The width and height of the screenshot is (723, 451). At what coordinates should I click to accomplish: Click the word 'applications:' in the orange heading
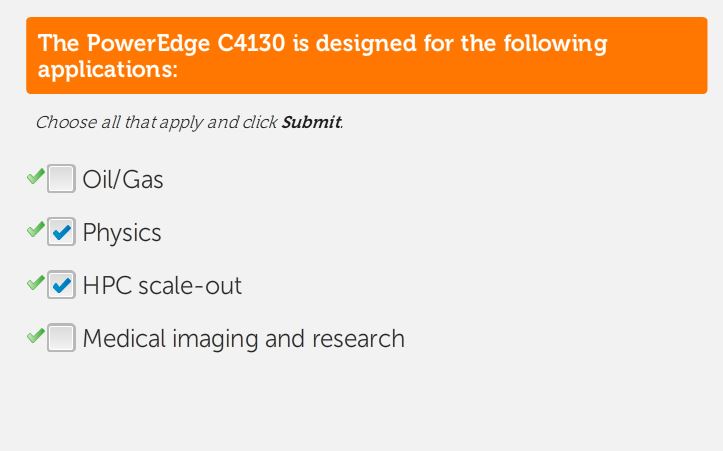click(x=108, y=71)
